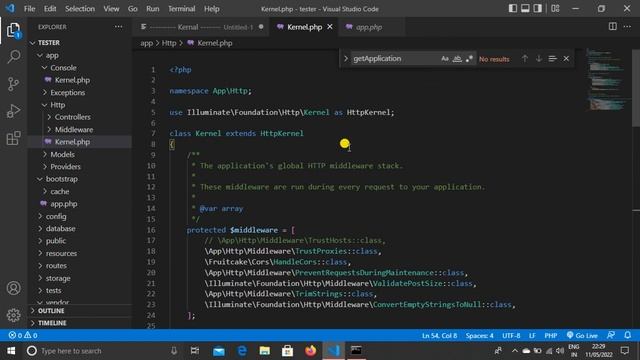Close the Kernel.php editor tab
Image resolution: width=640 pixels, height=360 pixels.
[x=330, y=27]
